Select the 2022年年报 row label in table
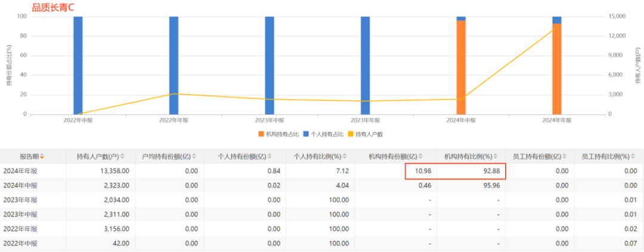 point(20,229)
